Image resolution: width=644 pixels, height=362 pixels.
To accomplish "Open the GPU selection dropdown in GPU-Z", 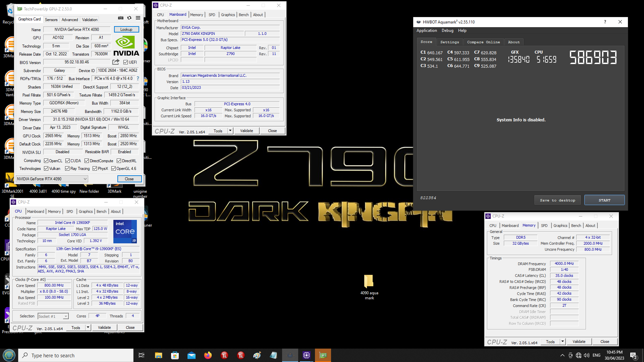I will coord(52,179).
